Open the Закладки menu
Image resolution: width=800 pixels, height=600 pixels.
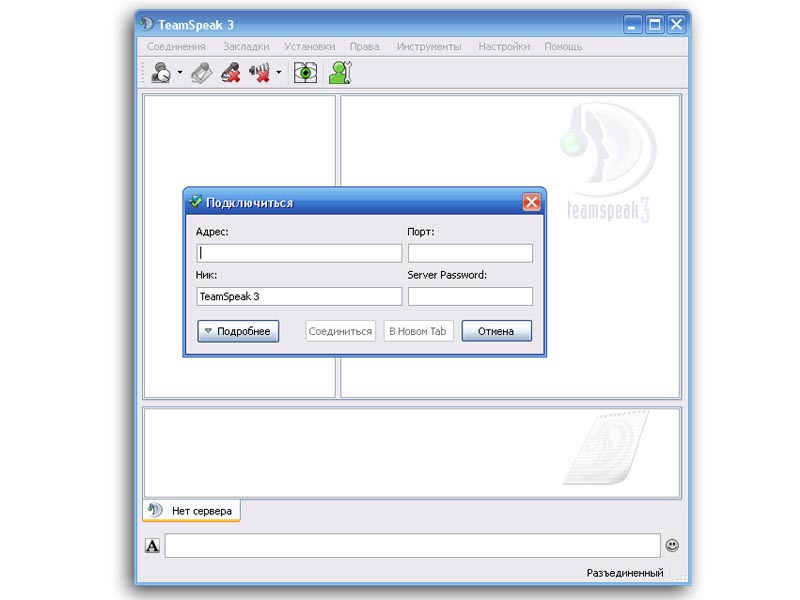[x=246, y=46]
